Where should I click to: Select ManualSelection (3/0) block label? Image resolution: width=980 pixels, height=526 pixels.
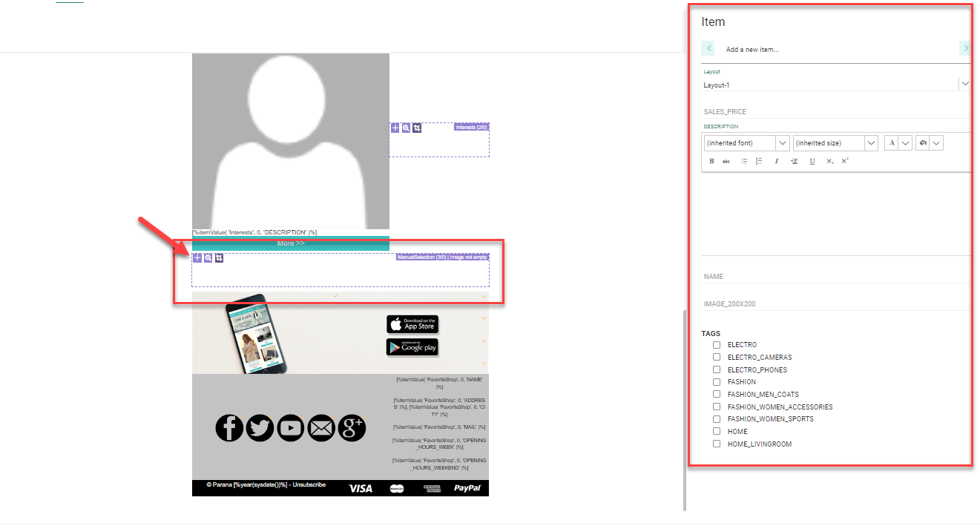click(x=443, y=257)
